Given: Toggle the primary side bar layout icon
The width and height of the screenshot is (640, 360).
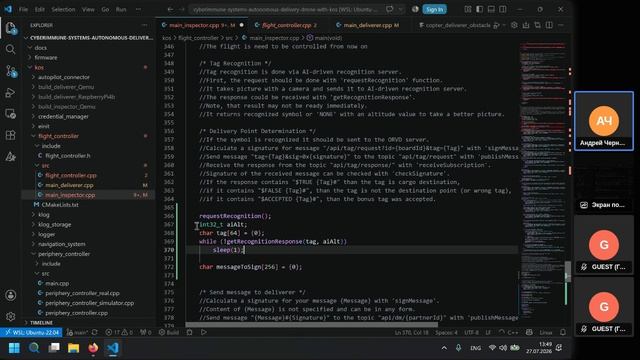Looking at the screenshot, I should coord(480,9).
